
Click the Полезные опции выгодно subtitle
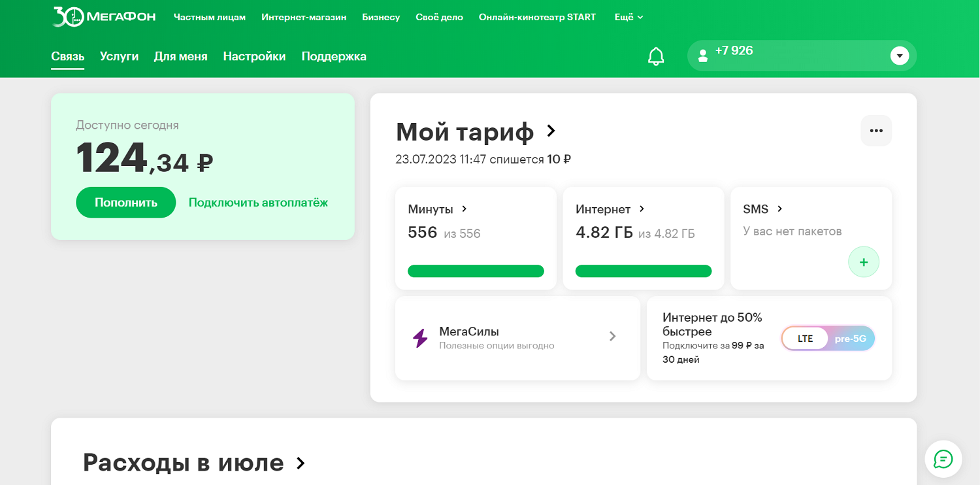pyautogui.click(x=497, y=346)
